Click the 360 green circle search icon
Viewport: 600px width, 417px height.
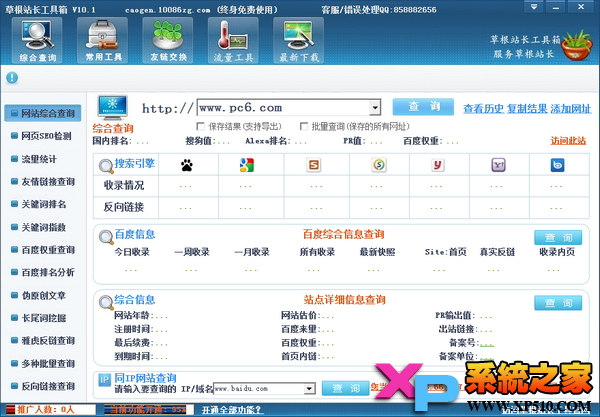pyautogui.click(x=379, y=165)
